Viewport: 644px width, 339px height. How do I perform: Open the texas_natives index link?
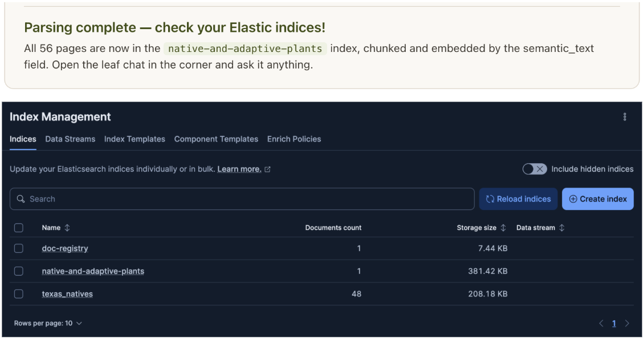[67, 294]
